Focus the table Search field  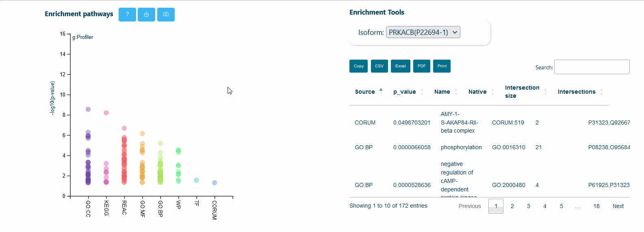[x=592, y=67]
